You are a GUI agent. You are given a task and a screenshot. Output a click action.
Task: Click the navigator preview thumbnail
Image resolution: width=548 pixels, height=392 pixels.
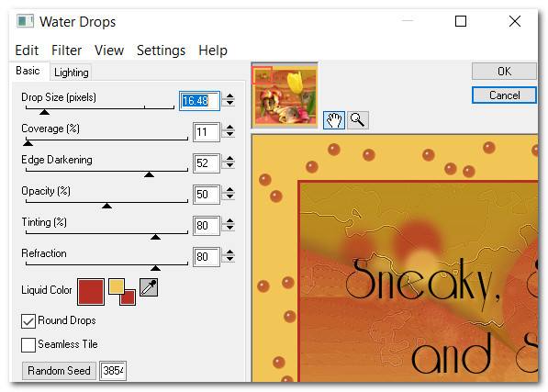(x=285, y=95)
